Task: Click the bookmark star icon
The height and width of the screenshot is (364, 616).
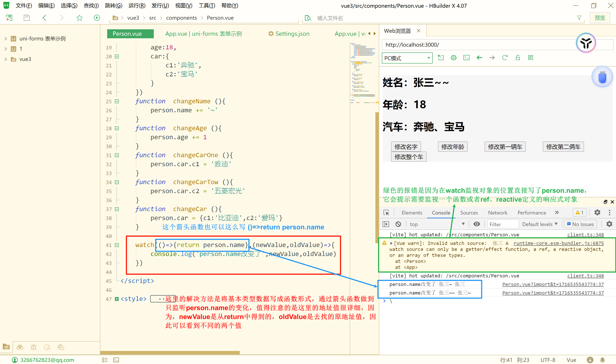Action: pos(80,18)
